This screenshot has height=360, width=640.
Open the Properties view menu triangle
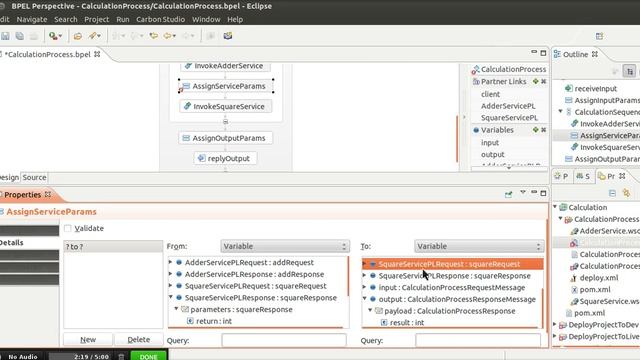[523, 192]
